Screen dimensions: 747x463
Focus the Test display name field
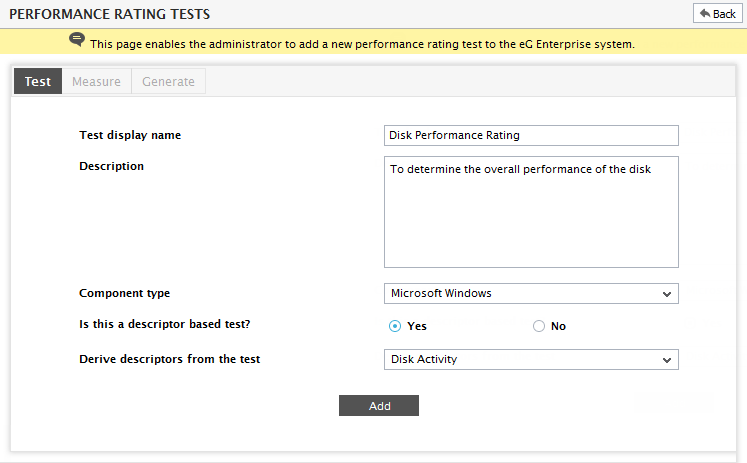click(x=531, y=135)
